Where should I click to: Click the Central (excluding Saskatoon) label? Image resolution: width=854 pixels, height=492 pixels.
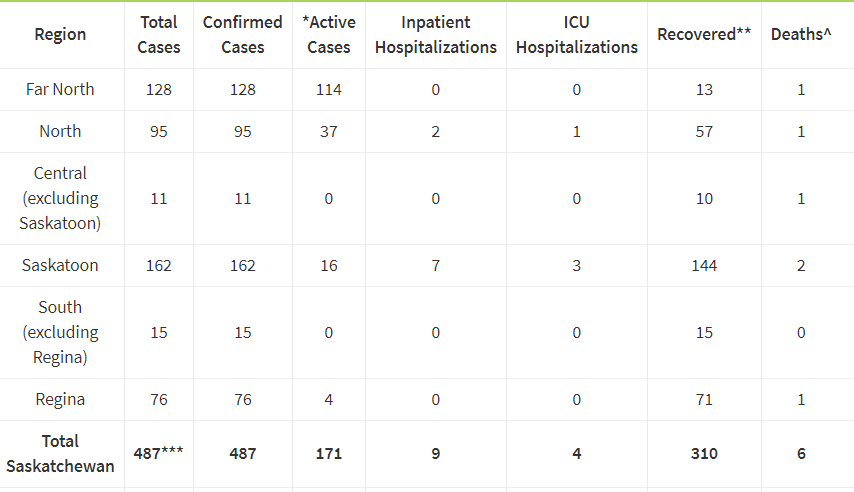tap(60, 198)
